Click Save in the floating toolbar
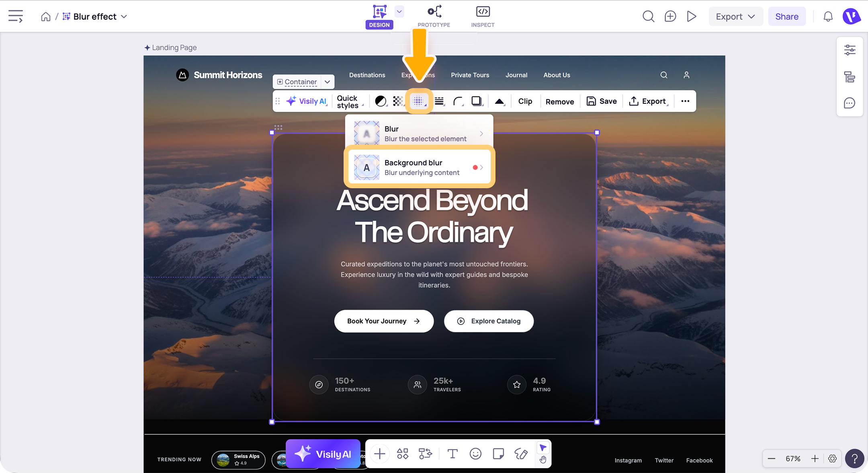Viewport: 868px width, 473px height. coord(602,101)
